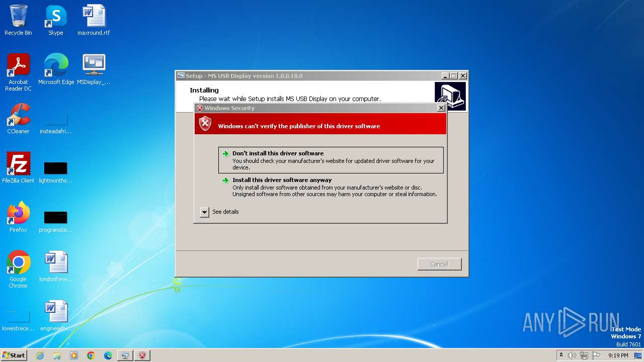Click the clock showing 9:19 PM
This screenshot has width=644, height=362.
pyautogui.click(x=618, y=355)
